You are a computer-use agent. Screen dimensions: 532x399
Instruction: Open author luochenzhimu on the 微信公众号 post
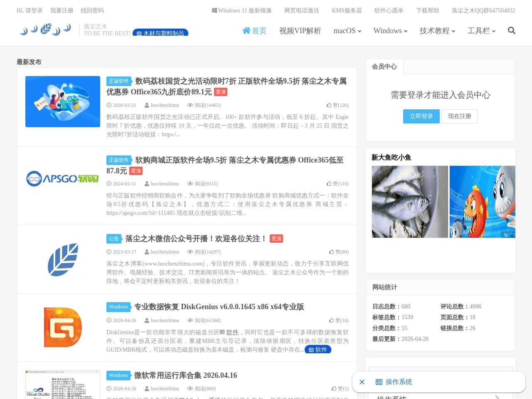162,252
